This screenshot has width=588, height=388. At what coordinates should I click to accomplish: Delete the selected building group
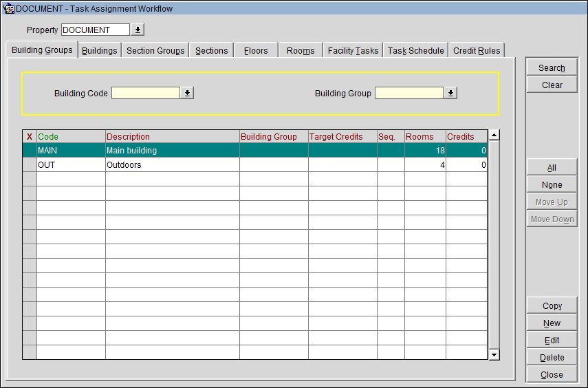[x=552, y=358]
